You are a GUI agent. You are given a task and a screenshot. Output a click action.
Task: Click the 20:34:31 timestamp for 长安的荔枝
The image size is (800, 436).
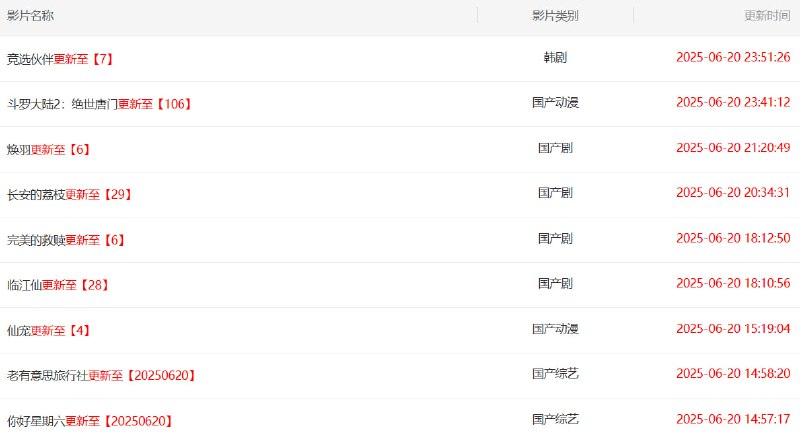pos(733,193)
